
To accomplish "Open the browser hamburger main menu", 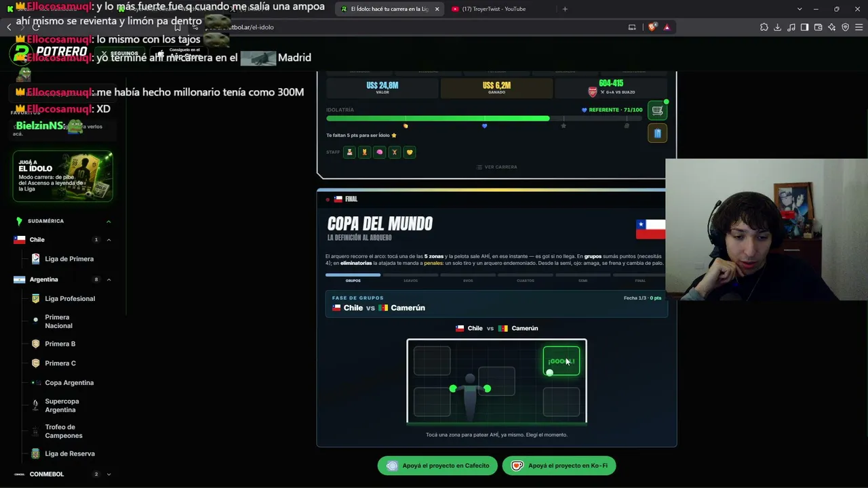I will coord(859,27).
